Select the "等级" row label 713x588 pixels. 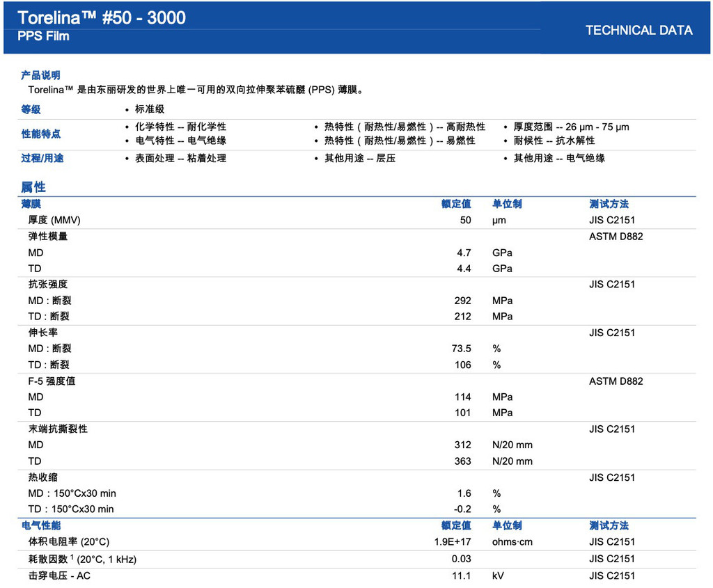[x=31, y=109]
